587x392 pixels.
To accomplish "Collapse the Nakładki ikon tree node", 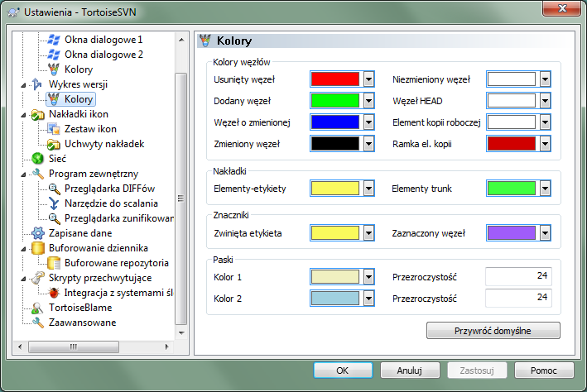I will click(x=23, y=115).
